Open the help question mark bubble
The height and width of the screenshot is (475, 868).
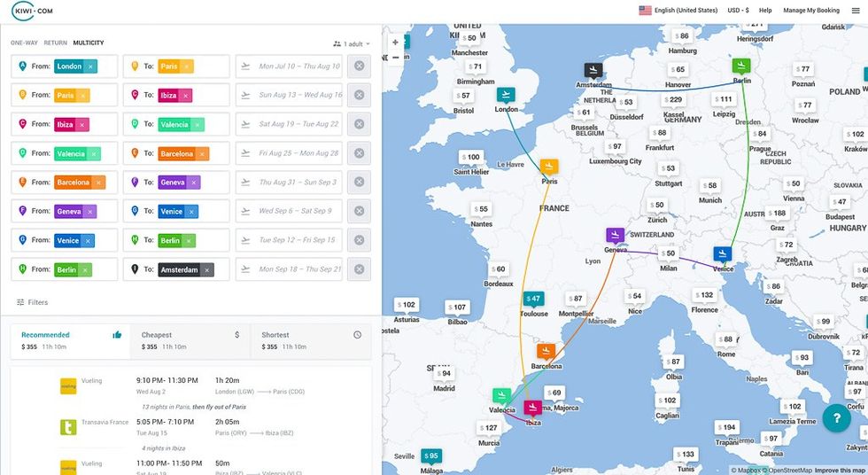836,418
